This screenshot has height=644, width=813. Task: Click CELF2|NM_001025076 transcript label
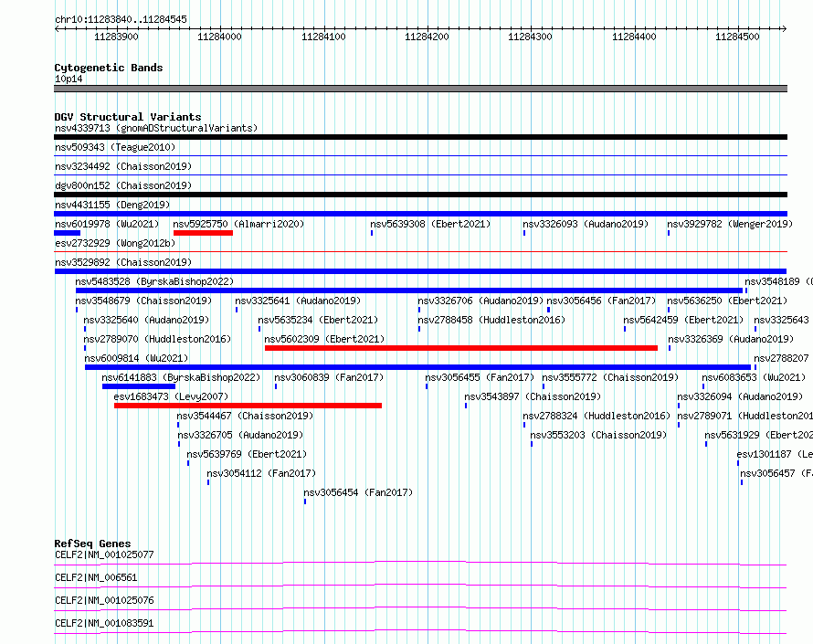pos(104,600)
